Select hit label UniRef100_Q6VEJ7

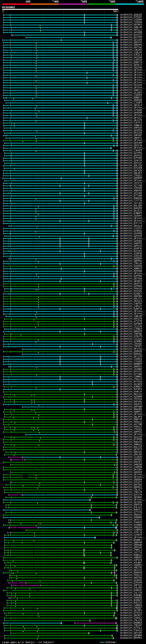(131, 65)
